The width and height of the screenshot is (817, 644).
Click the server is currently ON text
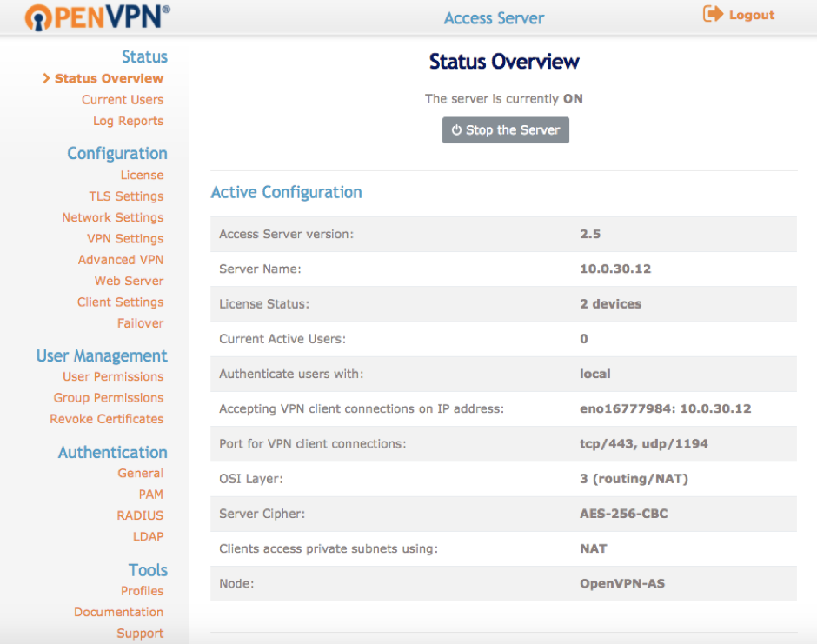click(504, 98)
